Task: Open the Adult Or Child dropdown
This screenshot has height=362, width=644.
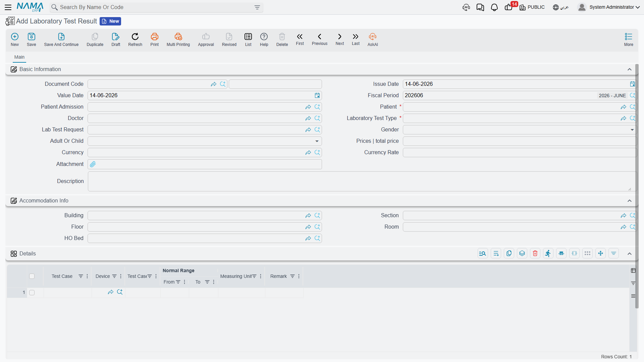Action: coord(317,141)
